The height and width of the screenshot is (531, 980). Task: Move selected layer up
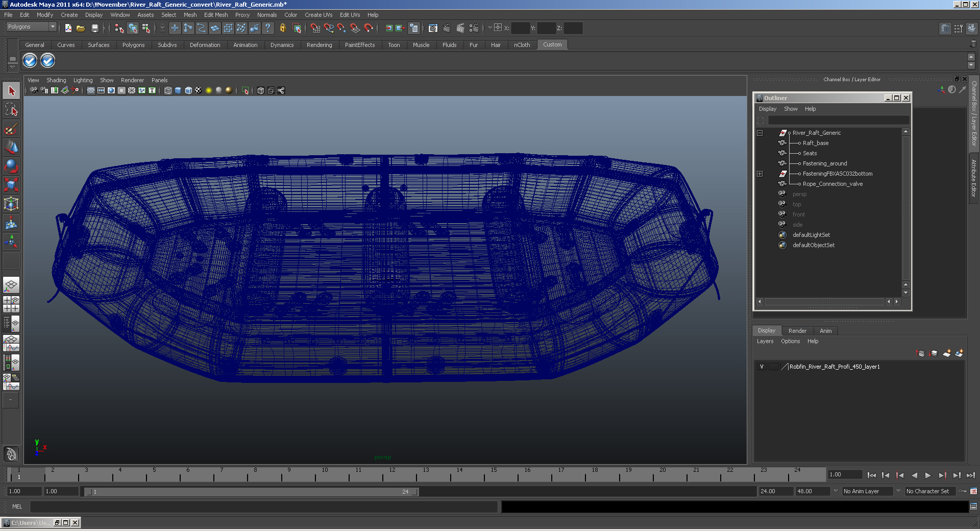click(x=921, y=353)
